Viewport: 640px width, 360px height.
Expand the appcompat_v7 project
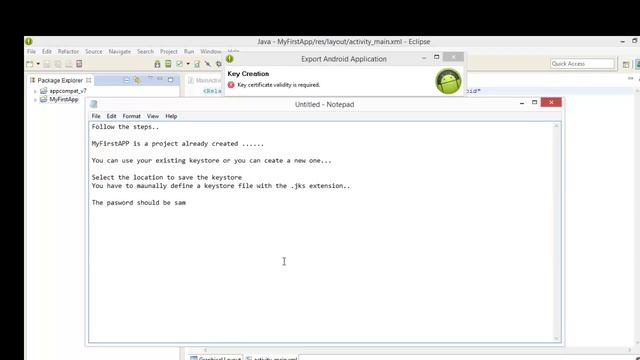pyautogui.click(x=35, y=91)
